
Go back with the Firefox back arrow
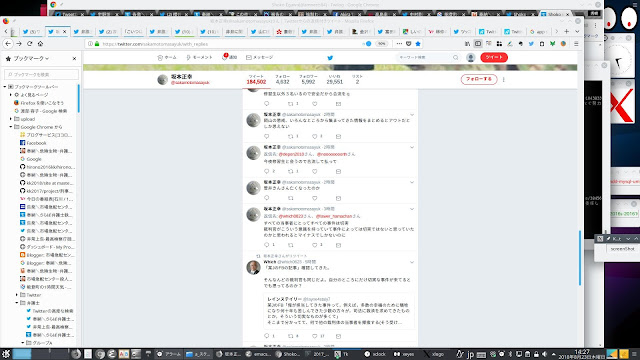pyautogui.click(x=8, y=44)
